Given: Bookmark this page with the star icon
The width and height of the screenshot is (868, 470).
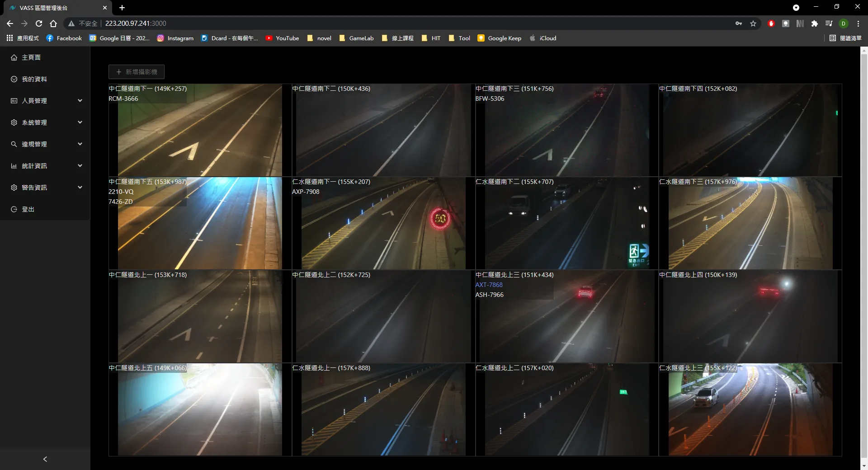Looking at the screenshot, I should 753,23.
